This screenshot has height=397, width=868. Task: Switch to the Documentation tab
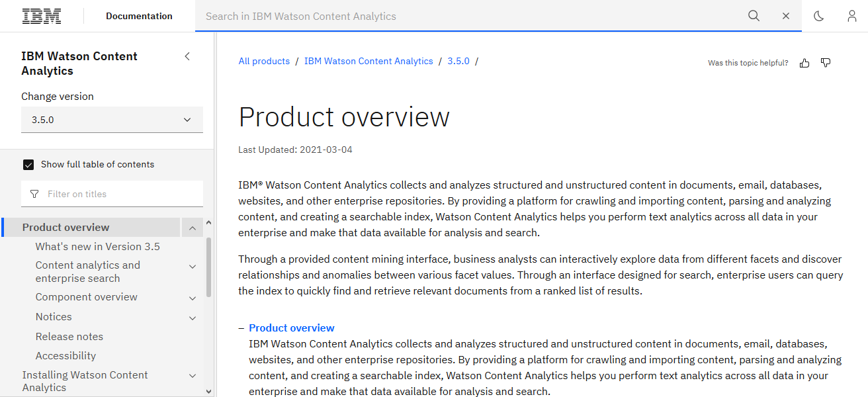(139, 15)
